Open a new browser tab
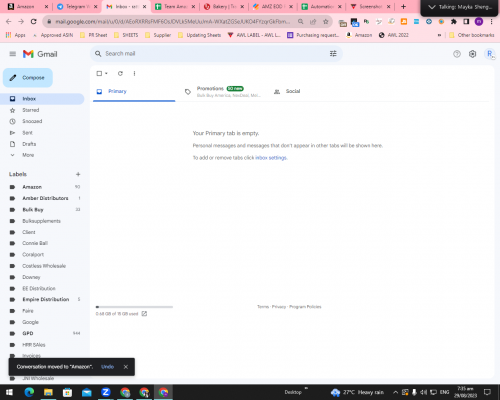500x400 pixels. (403, 6)
